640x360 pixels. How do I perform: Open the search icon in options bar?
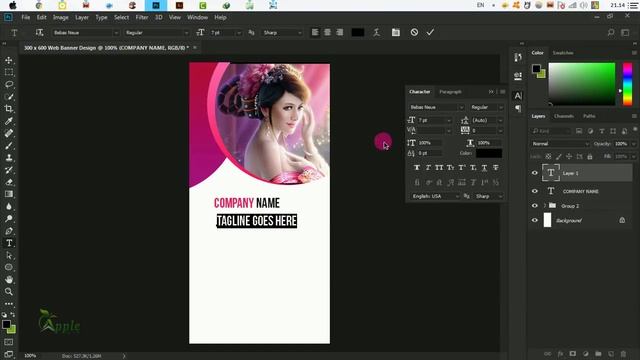tap(611, 32)
